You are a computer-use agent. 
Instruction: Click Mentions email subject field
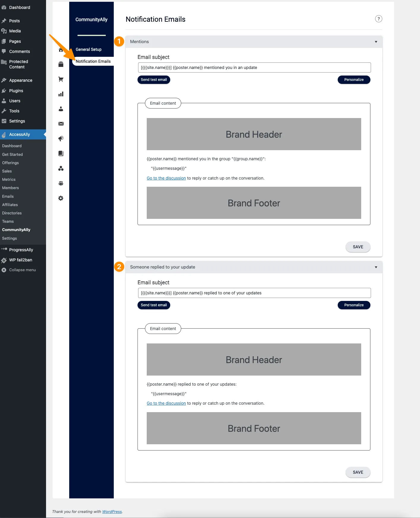(254, 68)
